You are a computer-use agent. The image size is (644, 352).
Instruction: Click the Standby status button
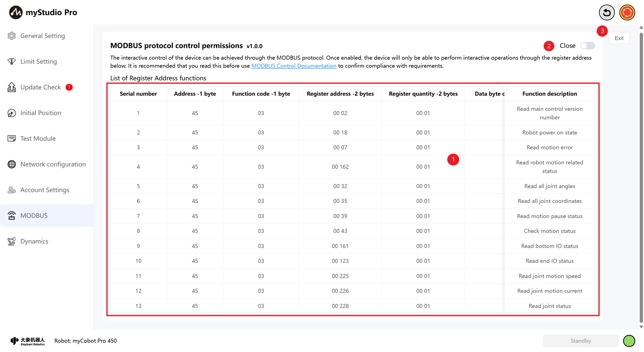[581, 341]
